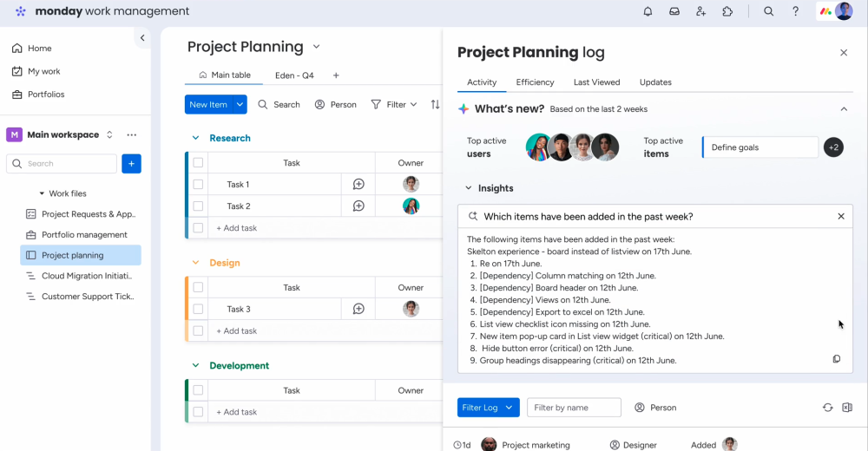Switch to the Efficiency tab
Screen dimensions: 868x451
pos(535,82)
